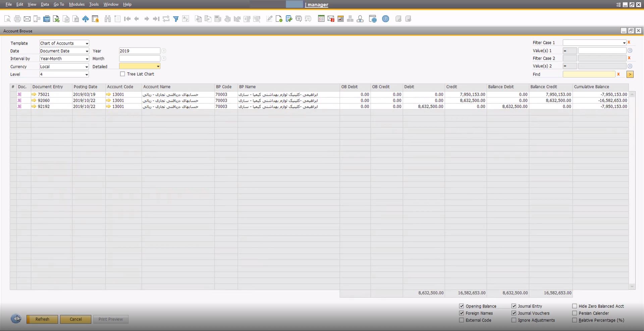Open the View menu
The image size is (644, 331).
click(32, 4)
